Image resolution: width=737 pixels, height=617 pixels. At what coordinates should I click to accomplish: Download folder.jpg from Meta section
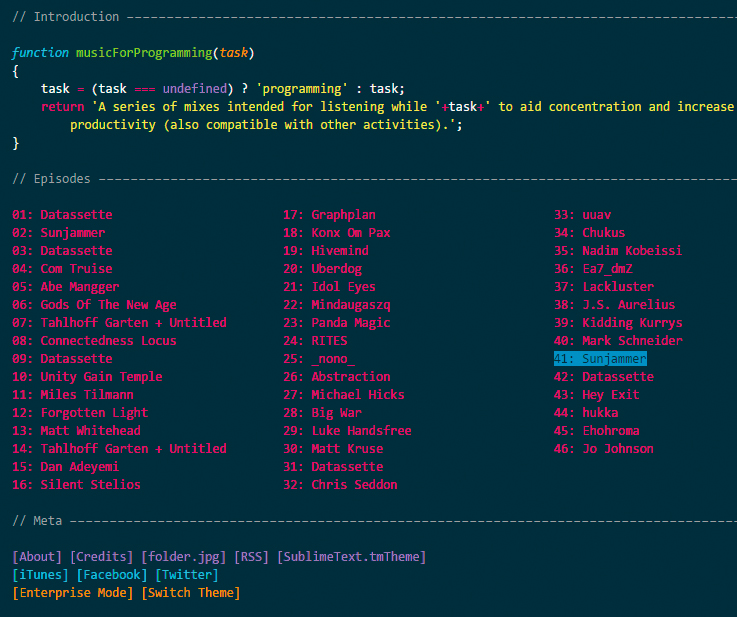tap(183, 557)
